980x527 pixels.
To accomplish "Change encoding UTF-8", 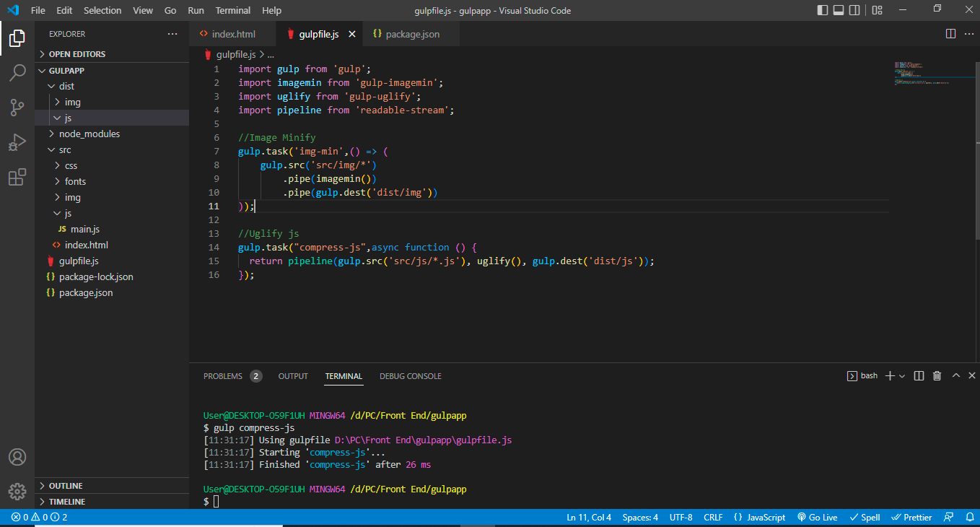I will pyautogui.click(x=681, y=518).
